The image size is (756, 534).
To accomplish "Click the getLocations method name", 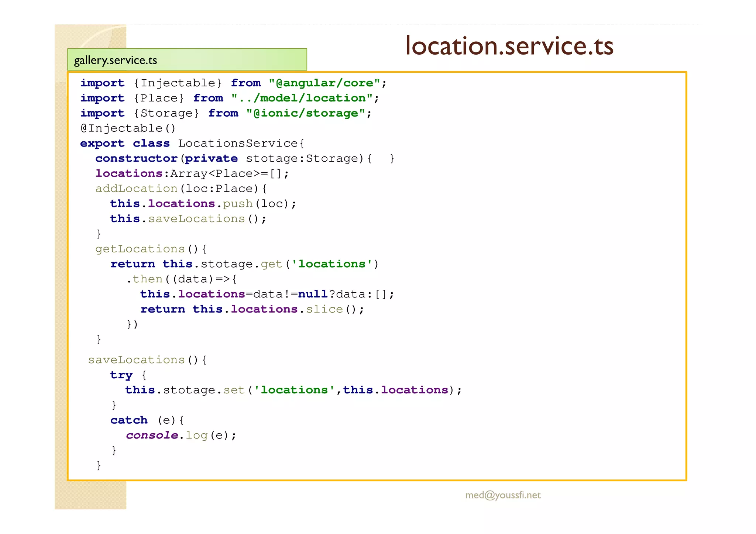I will (140, 249).
